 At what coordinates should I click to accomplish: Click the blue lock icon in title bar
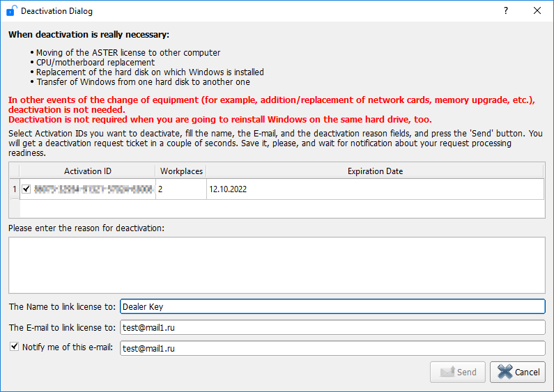11,11
